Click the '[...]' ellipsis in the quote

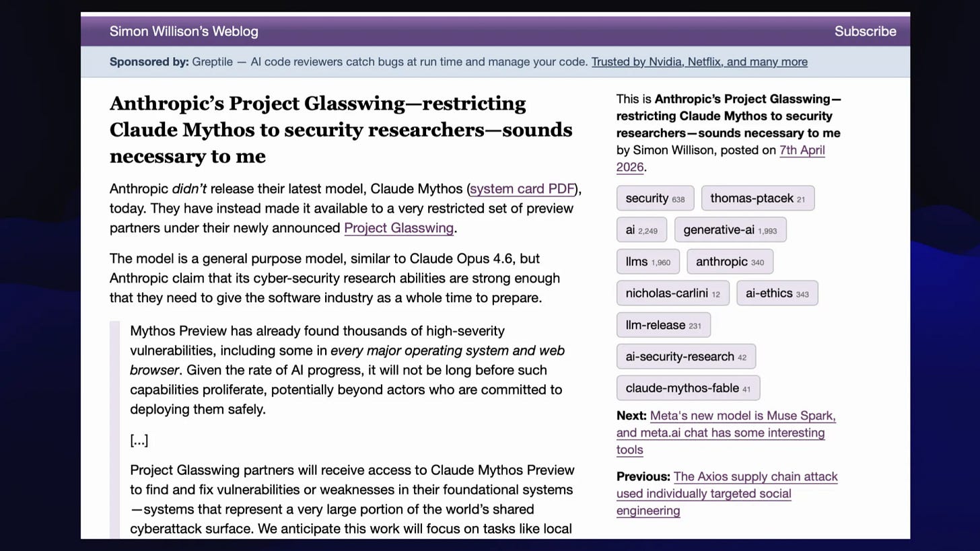click(139, 441)
